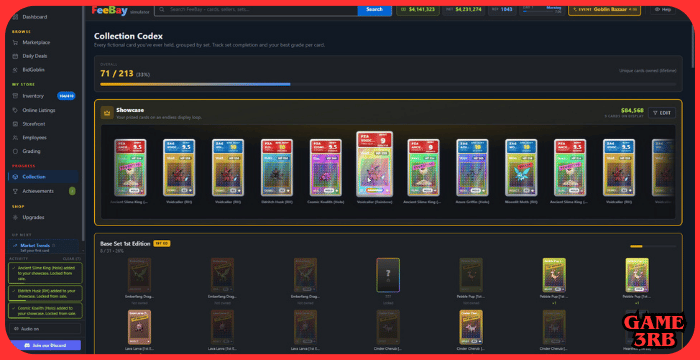Screen dimensions: 700x360
Task: Click the Storefront sidebar icon
Action: [x=15, y=124]
